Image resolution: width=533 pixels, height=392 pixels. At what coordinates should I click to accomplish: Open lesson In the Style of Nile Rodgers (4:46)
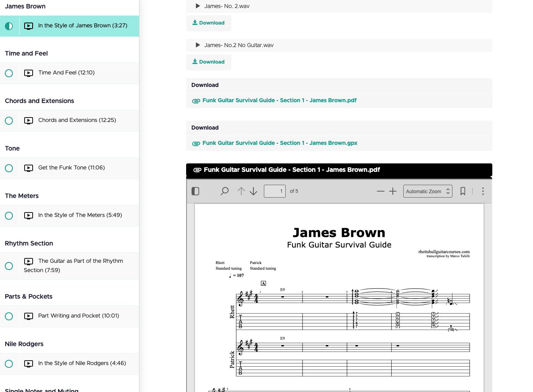pyautogui.click(x=82, y=363)
